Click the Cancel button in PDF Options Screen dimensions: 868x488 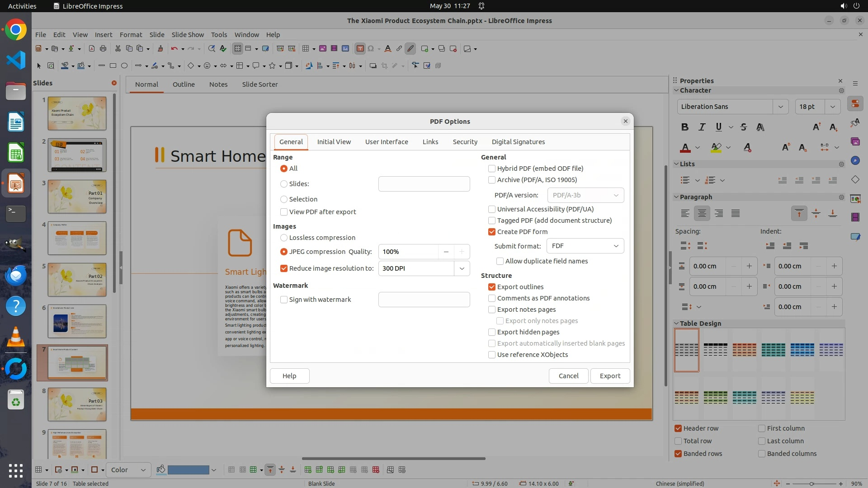[x=568, y=376]
